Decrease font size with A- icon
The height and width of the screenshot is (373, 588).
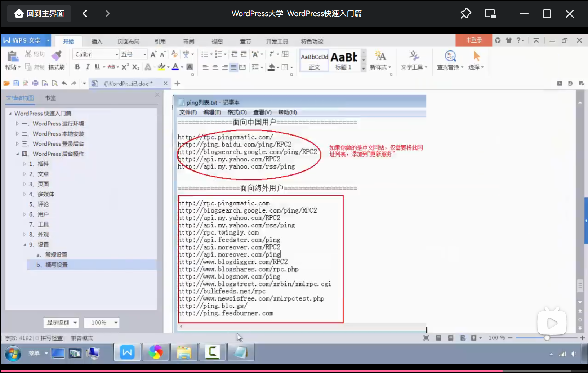163,54
